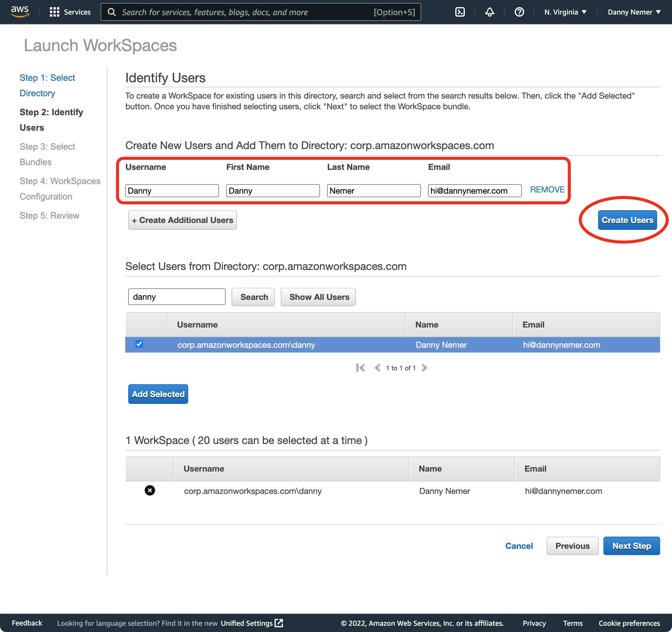Viewport: 672px width, 632px height.
Task: Focus the Last Name input field
Action: click(x=373, y=191)
